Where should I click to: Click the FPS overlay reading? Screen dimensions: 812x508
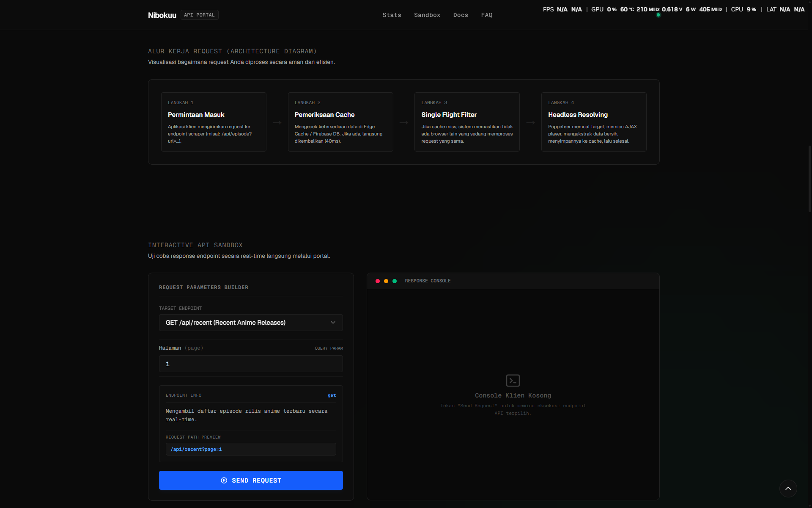pyautogui.click(x=562, y=9)
